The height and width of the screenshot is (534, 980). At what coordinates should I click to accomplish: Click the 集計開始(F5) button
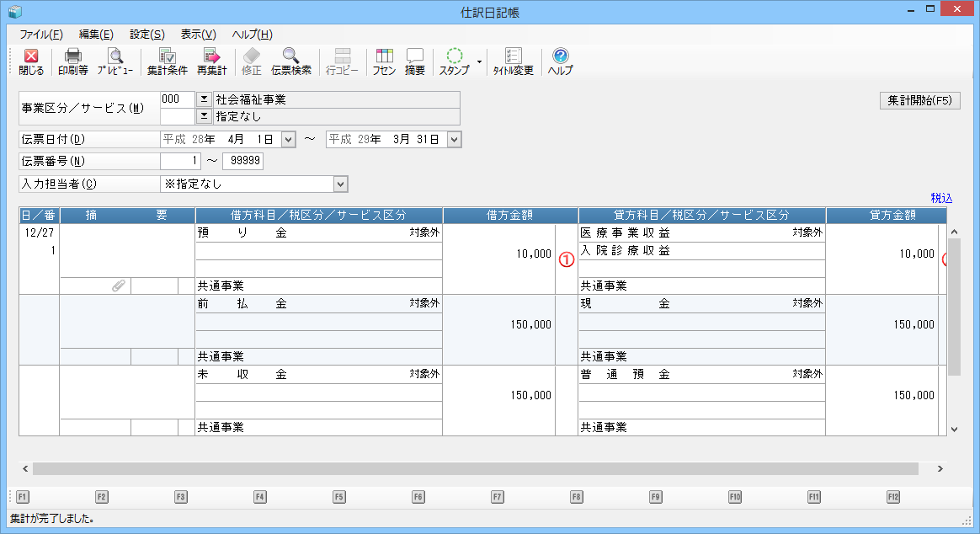tap(919, 100)
